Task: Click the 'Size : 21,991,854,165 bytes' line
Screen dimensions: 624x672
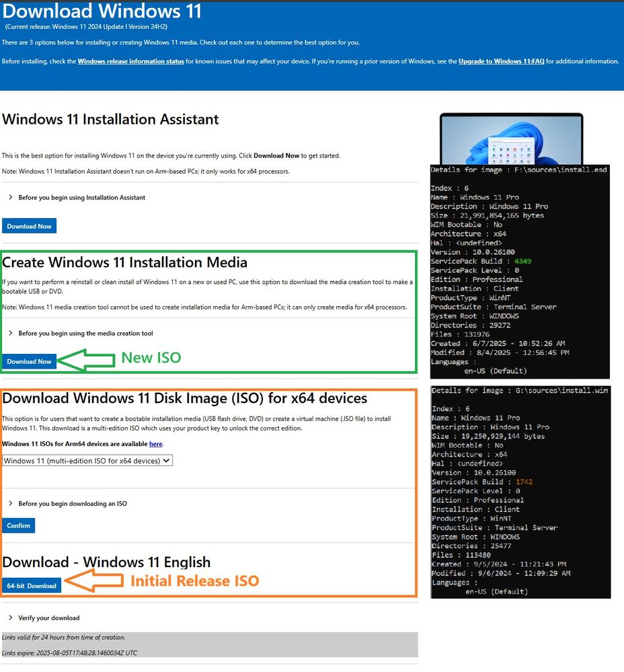Action: tap(487, 215)
